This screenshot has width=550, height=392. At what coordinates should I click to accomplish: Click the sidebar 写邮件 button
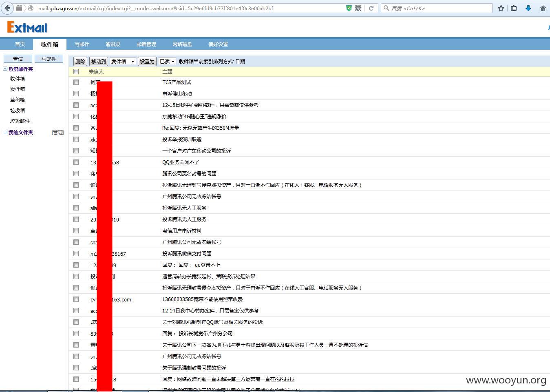coord(49,59)
